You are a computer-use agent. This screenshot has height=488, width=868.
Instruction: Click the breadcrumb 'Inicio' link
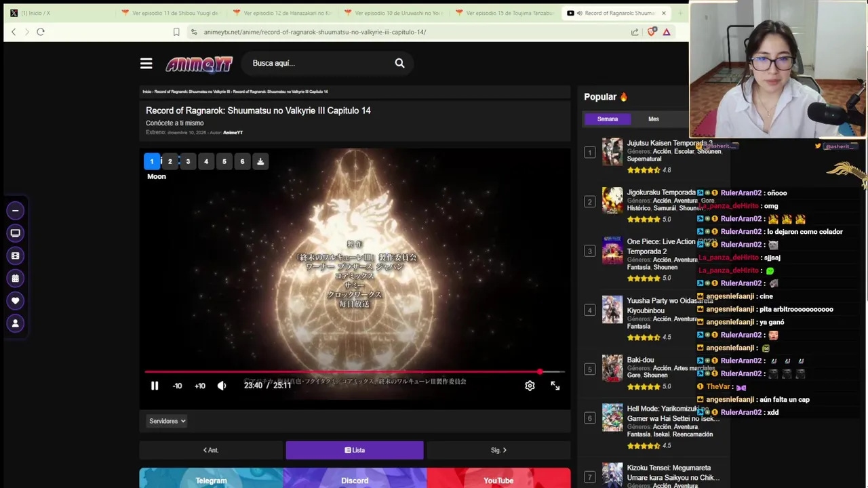[x=146, y=91]
